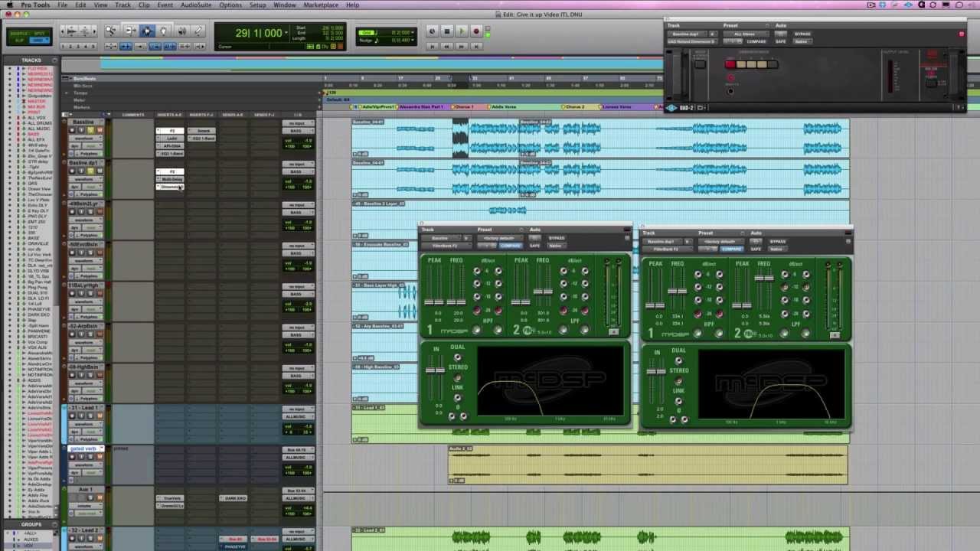Click the horizontal zoom out button
The width and height of the screenshot is (980, 551).
(62, 31)
